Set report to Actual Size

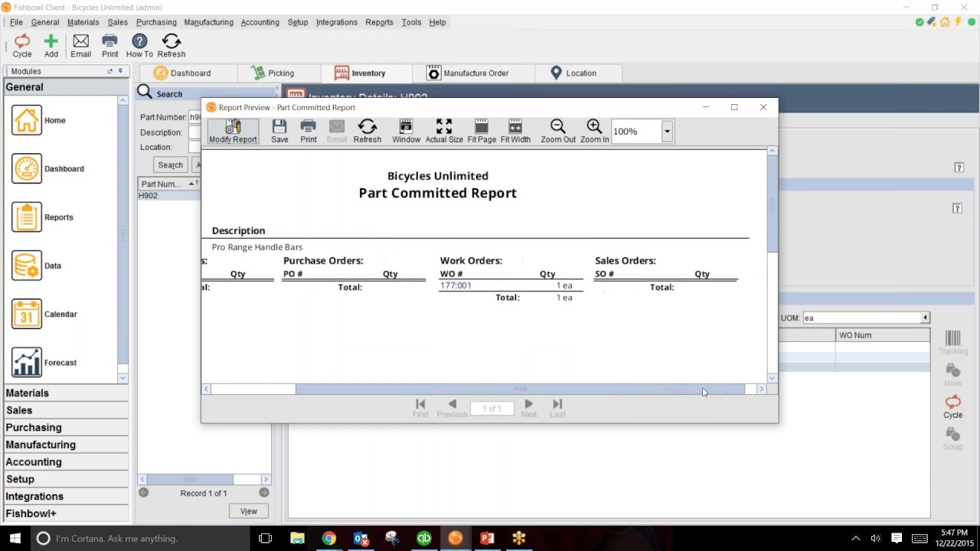[444, 131]
